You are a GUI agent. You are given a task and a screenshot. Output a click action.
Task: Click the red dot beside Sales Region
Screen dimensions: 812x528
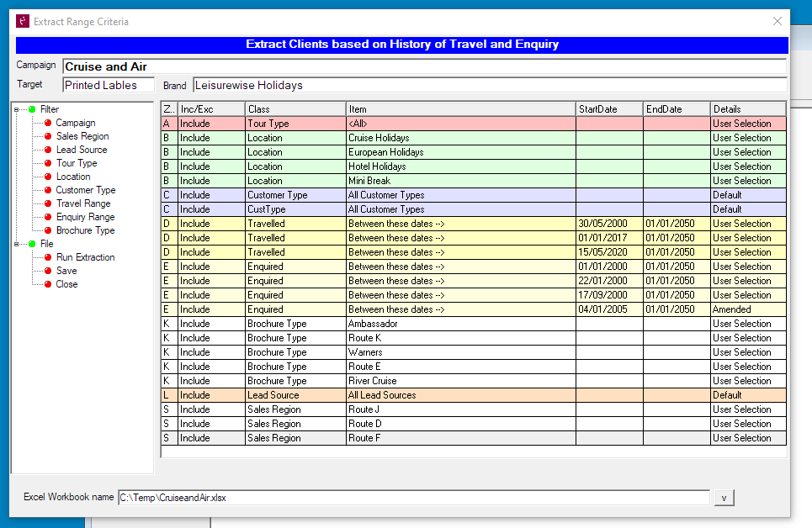point(48,136)
